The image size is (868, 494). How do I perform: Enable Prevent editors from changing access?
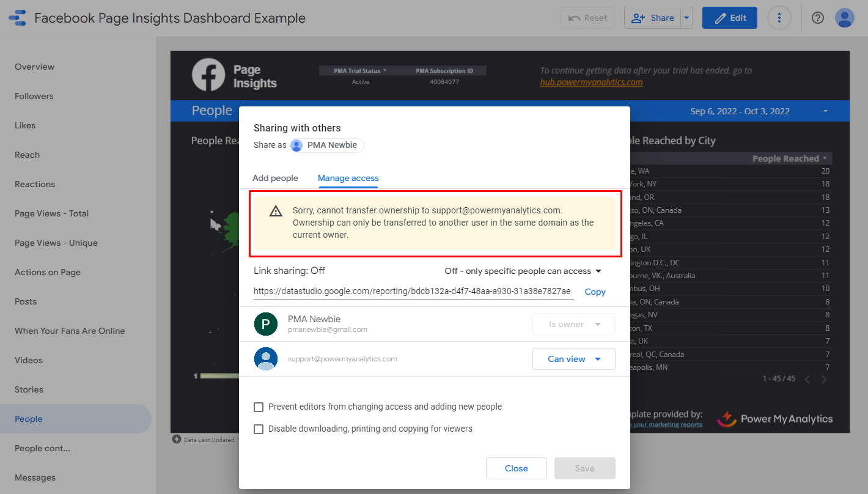259,407
